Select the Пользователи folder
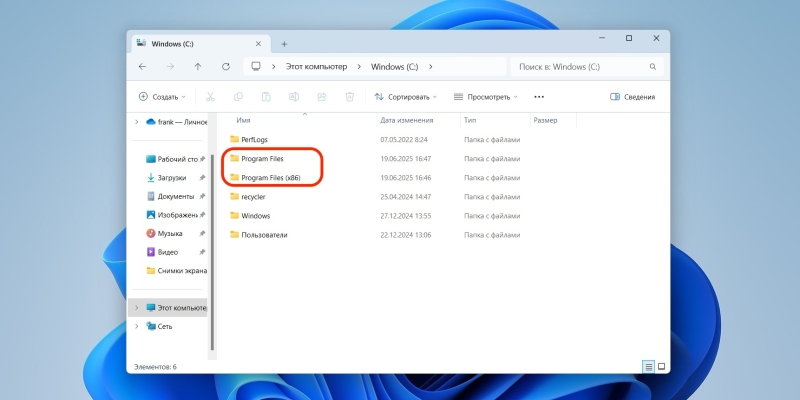This screenshot has height=400, width=800. (x=264, y=235)
